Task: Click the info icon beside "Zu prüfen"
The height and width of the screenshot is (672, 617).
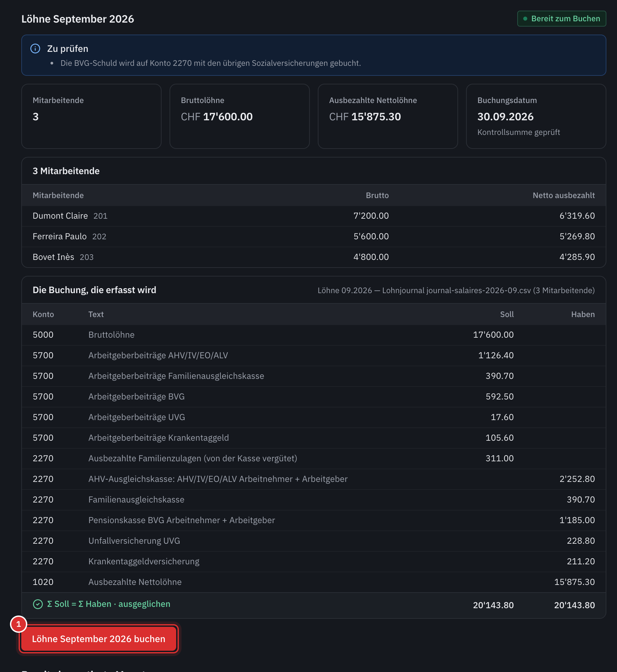Action: [x=35, y=49]
